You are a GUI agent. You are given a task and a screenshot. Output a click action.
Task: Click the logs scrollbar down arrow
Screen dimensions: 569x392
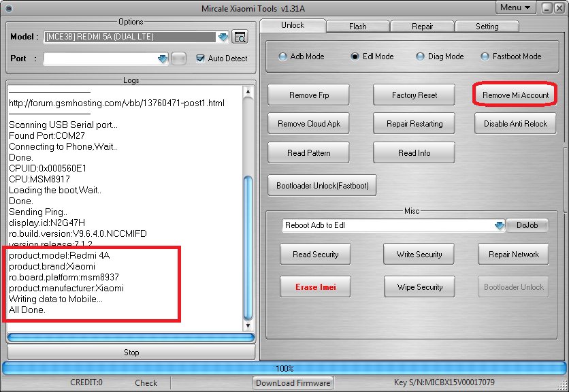248,325
